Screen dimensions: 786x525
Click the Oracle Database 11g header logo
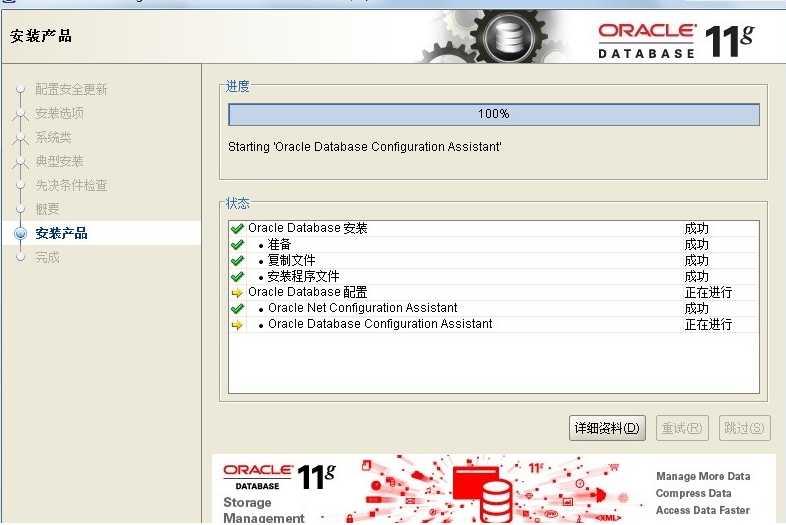pyautogui.click(x=676, y=41)
